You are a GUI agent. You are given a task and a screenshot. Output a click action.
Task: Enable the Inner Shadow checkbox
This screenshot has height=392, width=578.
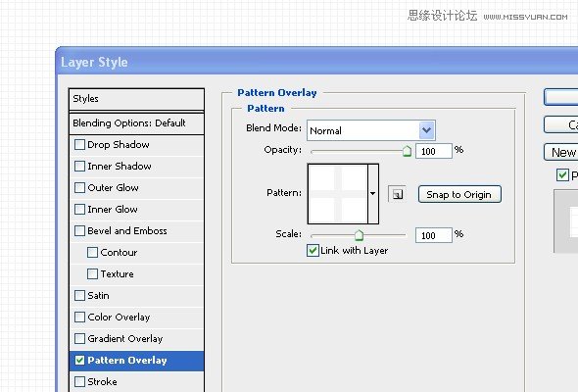(x=79, y=166)
